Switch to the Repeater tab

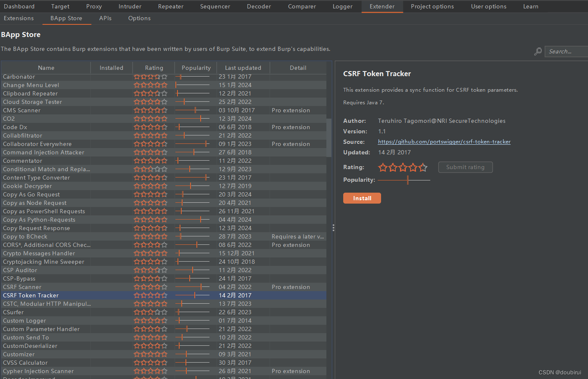[x=171, y=6]
